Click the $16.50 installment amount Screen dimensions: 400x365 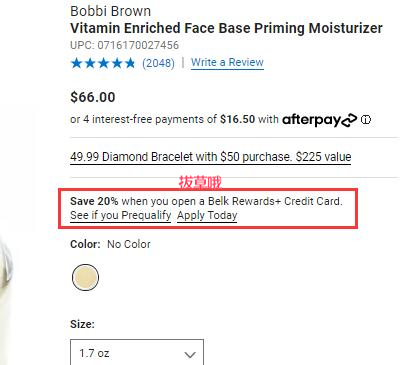click(237, 119)
